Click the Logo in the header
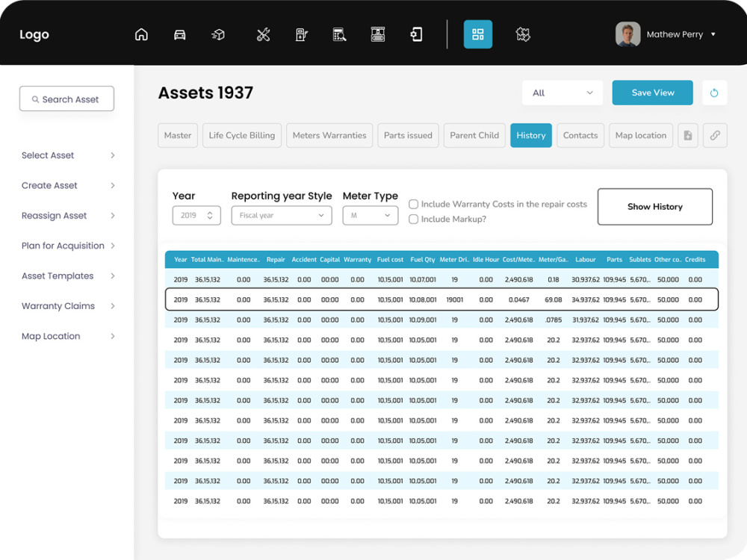747x560 pixels. click(x=34, y=34)
